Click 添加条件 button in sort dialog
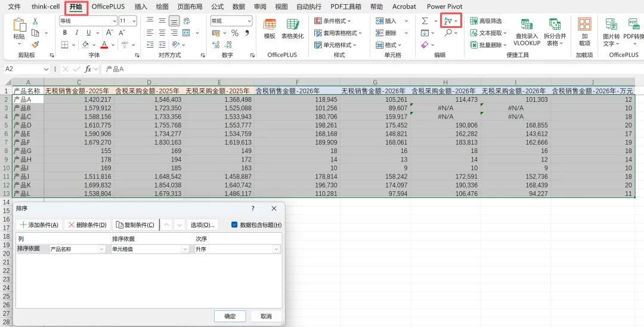 [39, 225]
